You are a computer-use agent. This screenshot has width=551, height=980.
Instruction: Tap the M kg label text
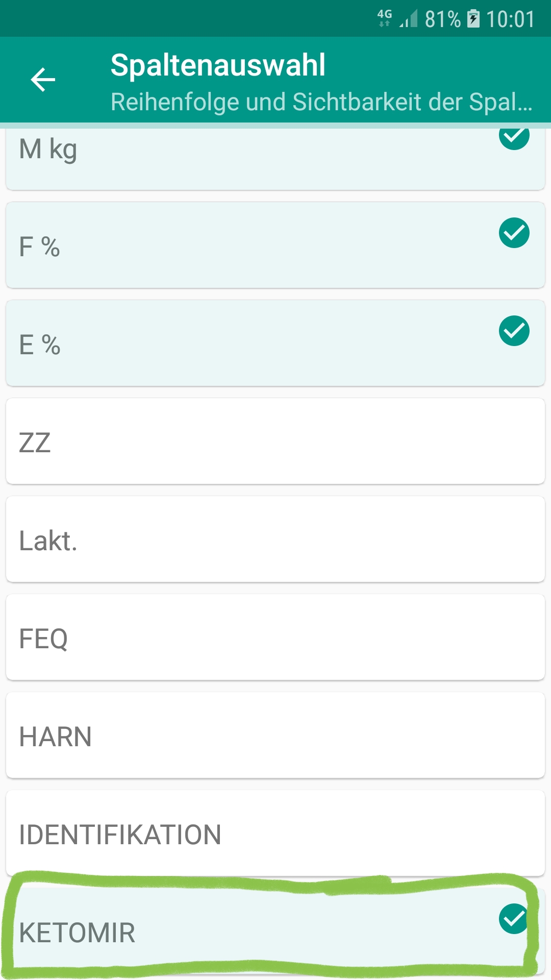click(48, 150)
